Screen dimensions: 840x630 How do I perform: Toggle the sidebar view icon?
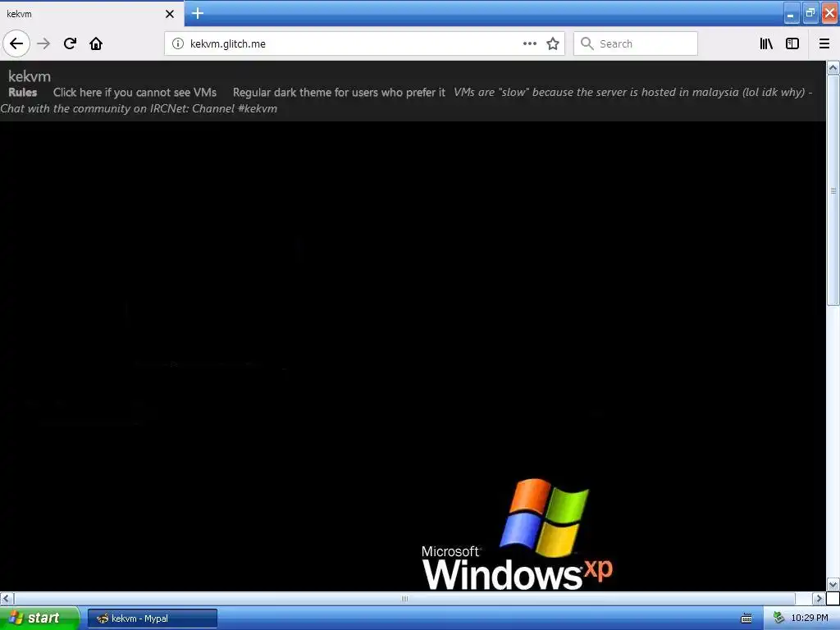pyautogui.click(x=792, y=43)
